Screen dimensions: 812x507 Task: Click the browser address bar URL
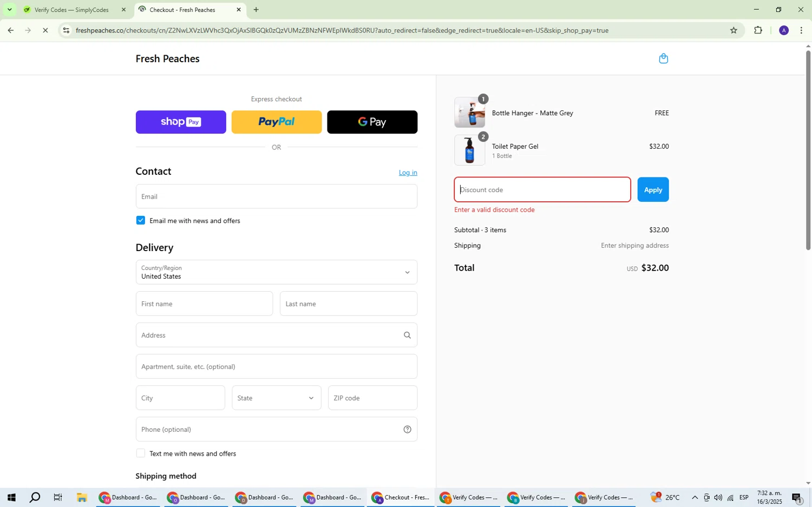point(342,31)
